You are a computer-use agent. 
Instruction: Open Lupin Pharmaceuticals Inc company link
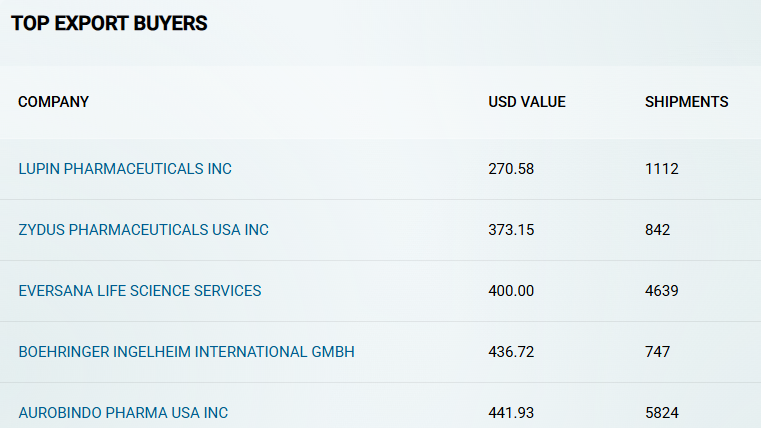point(125,169)
